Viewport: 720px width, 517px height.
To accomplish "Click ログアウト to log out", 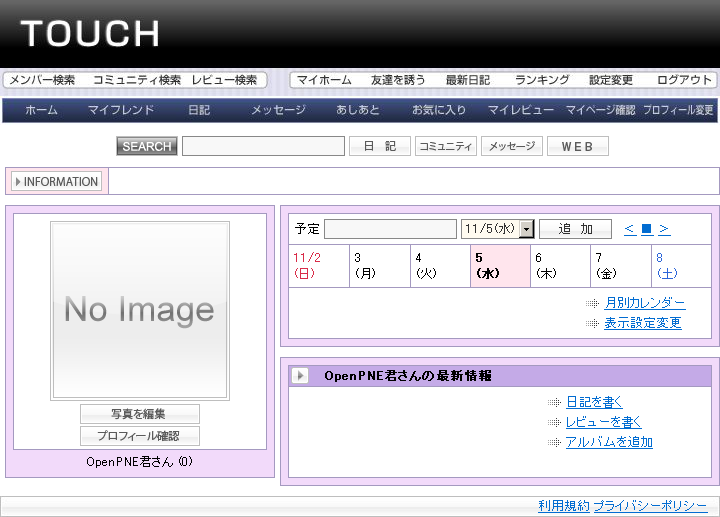I will point(684,80).
